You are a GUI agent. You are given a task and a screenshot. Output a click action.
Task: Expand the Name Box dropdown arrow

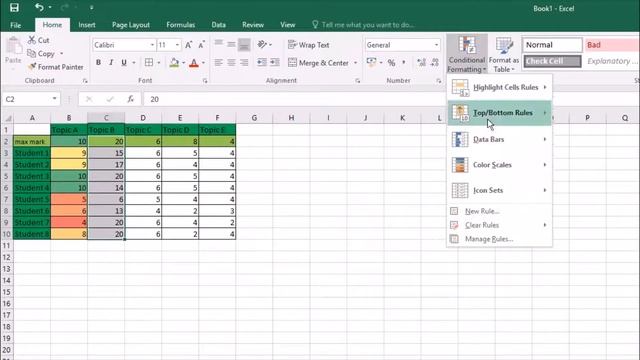[x=54, y=99]
